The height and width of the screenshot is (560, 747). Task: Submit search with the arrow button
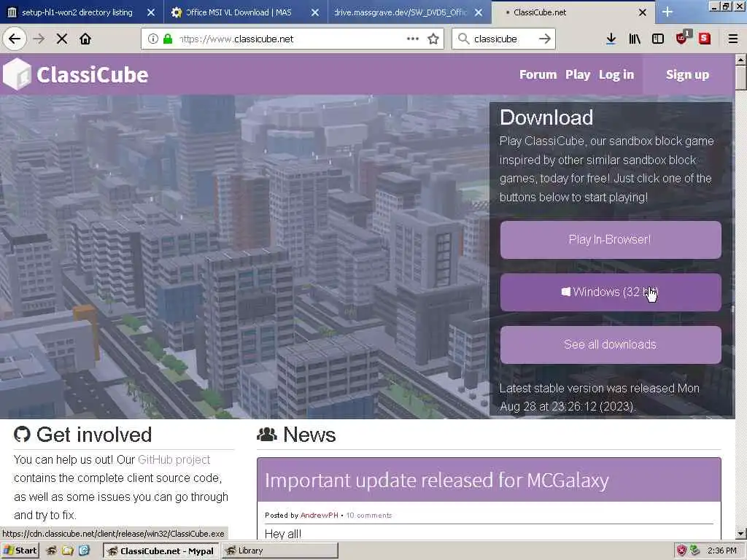coord(544,39)
